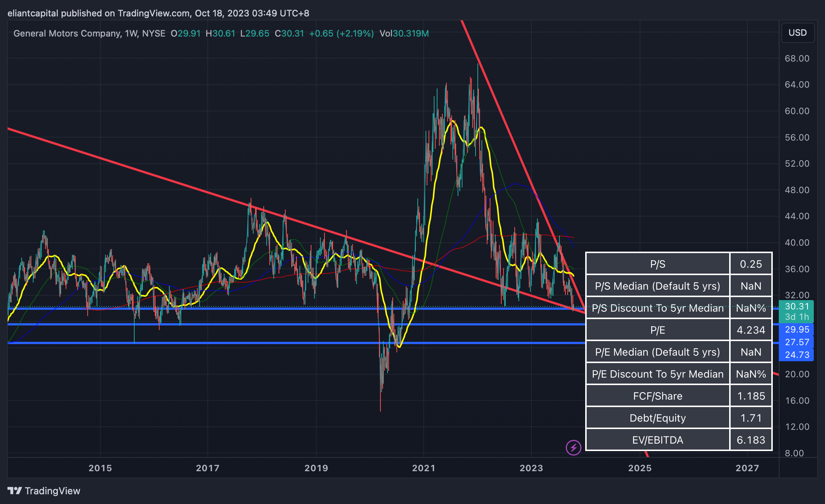825x504 pixels.
Task: Click the 2025 label on time axis
Action: (640, 468)
